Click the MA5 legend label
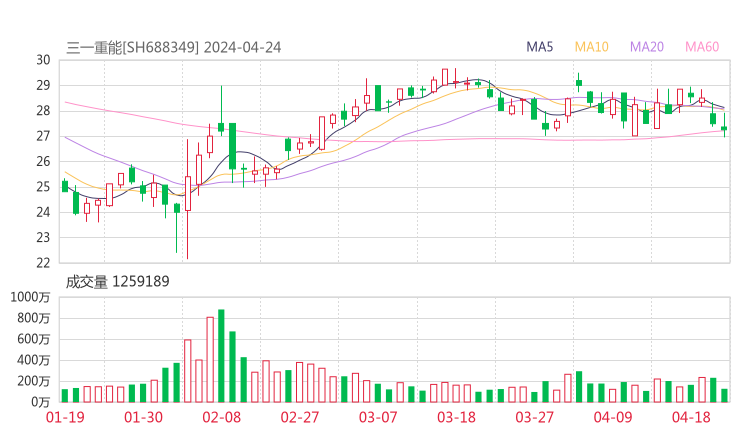Image resolution: width=740 pixels, height=440 pixels. 539,47
